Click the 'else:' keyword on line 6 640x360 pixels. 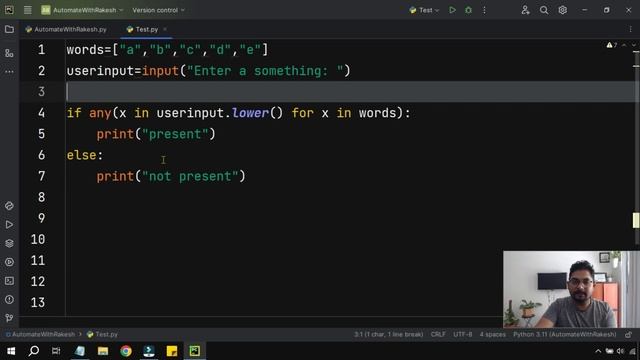pos(85,155)
